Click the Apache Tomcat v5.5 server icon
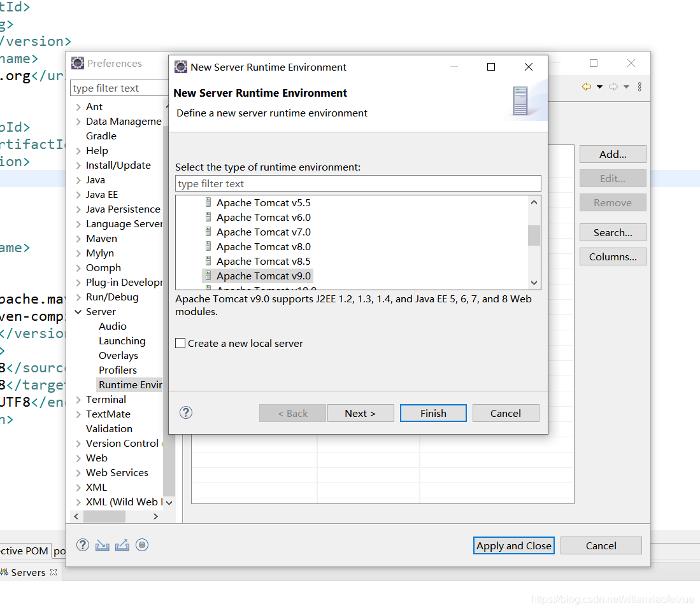The width and height of the screenshot is (700, 611). [x=208, y=202]
